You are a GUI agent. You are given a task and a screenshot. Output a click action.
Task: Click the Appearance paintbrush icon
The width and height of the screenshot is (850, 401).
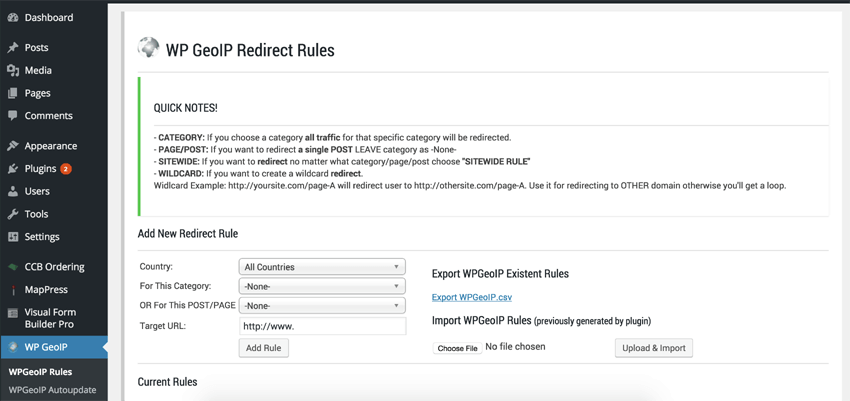point(12,146)
